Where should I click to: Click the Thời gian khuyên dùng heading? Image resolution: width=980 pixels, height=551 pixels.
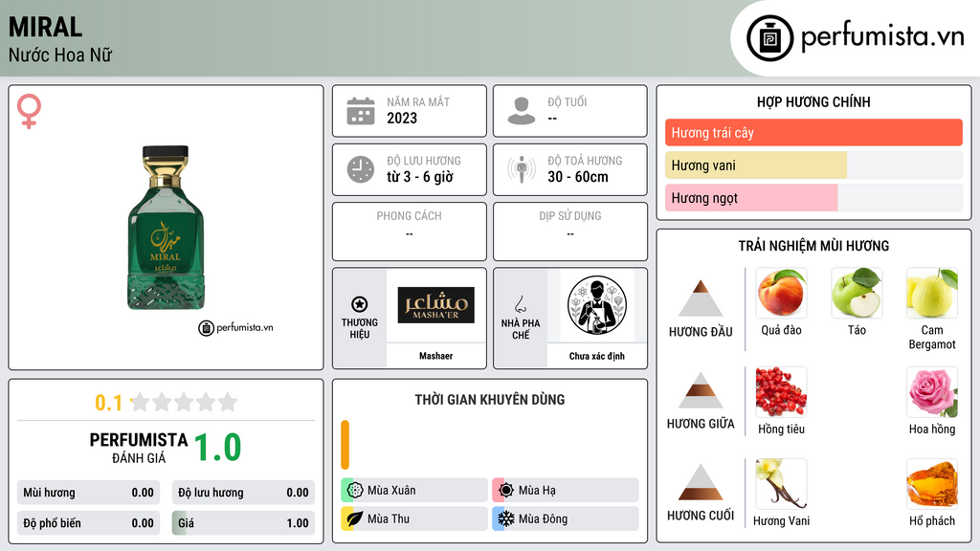490,399
